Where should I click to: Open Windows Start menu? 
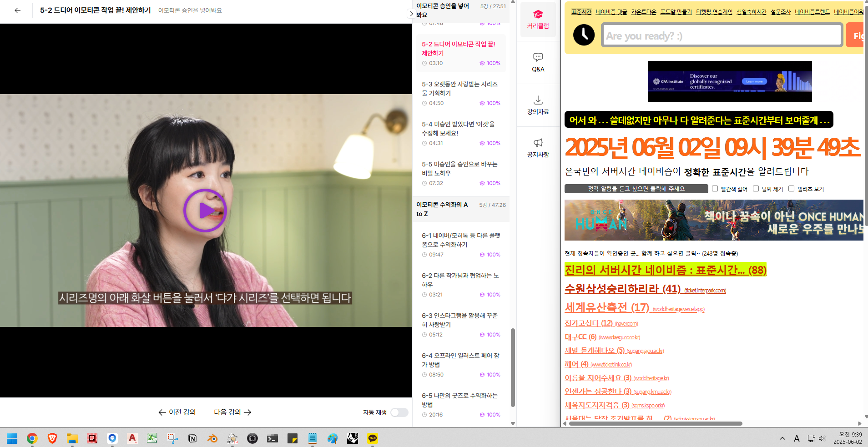coord(12,438)
